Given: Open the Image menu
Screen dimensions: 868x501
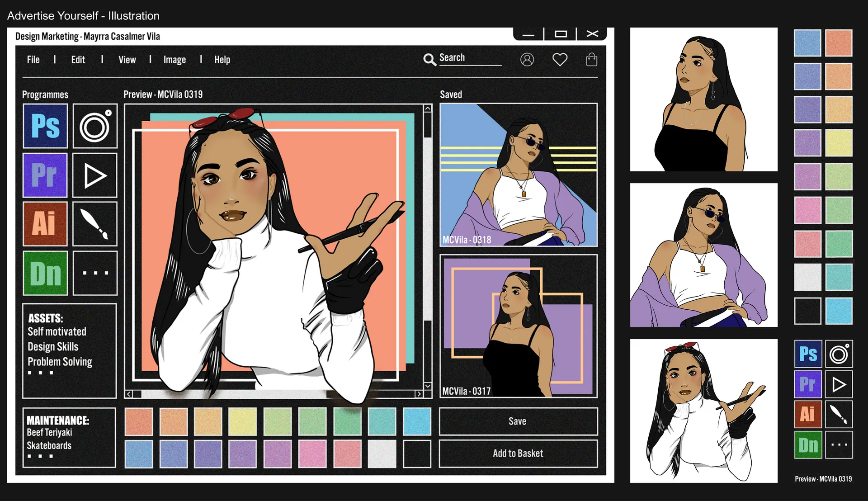Looking at the screenshot, I should point(175,60).
